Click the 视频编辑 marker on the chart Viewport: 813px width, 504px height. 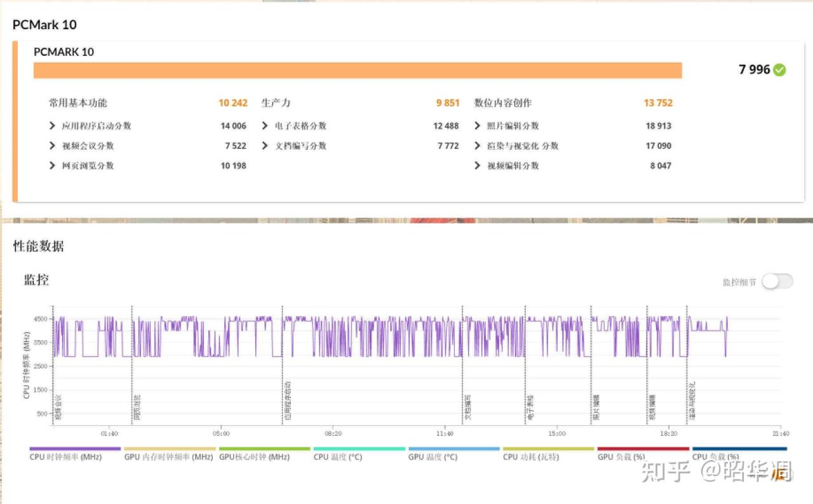coord(652,408)
